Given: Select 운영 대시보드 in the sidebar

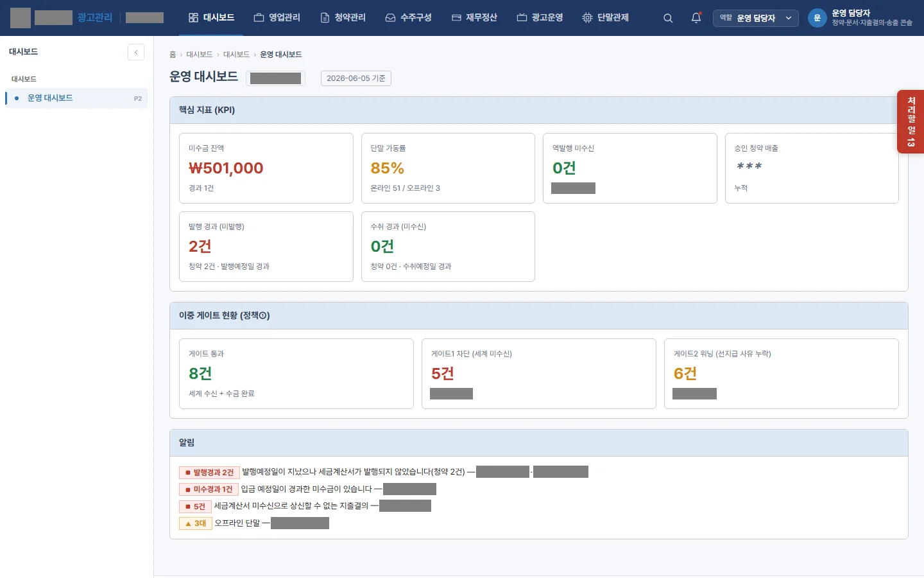Looking at the screenshot, I should [76, 98].
